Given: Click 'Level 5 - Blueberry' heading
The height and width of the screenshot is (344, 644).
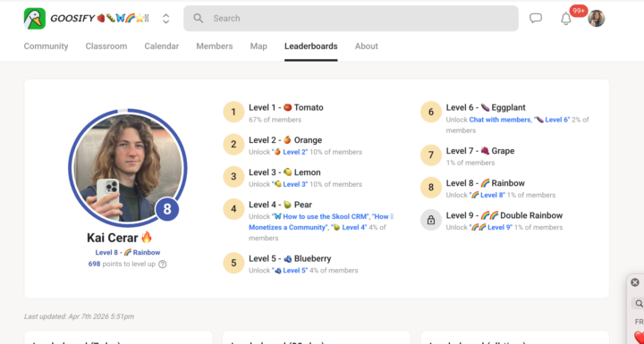Looking at the screenshot, I should (x=290, y=258).
